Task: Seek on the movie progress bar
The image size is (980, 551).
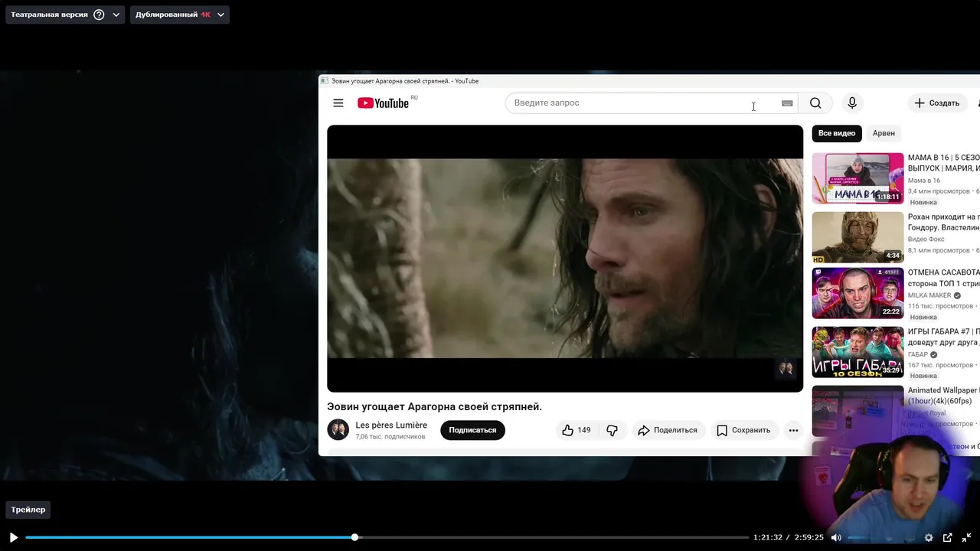Action: point(387,537)
